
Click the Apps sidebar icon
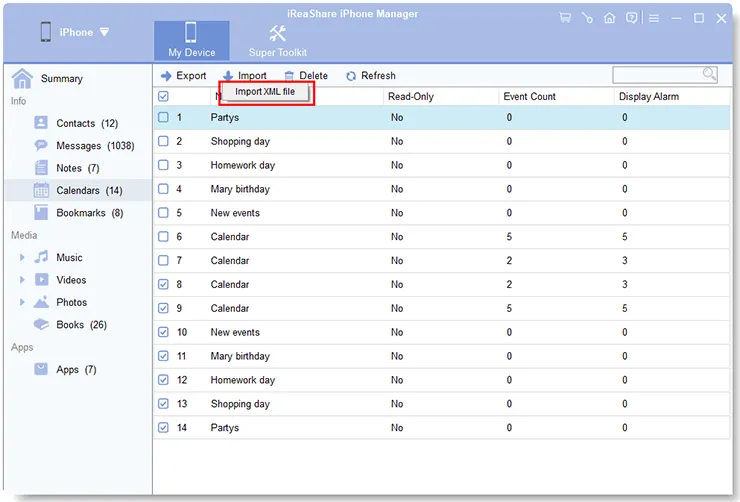click(x=41, y=369)
